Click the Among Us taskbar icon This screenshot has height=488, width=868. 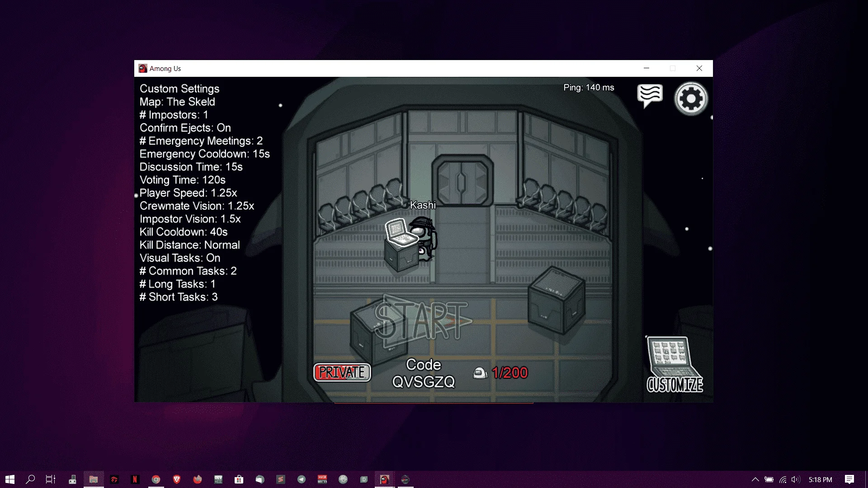(x=385, y=479)
